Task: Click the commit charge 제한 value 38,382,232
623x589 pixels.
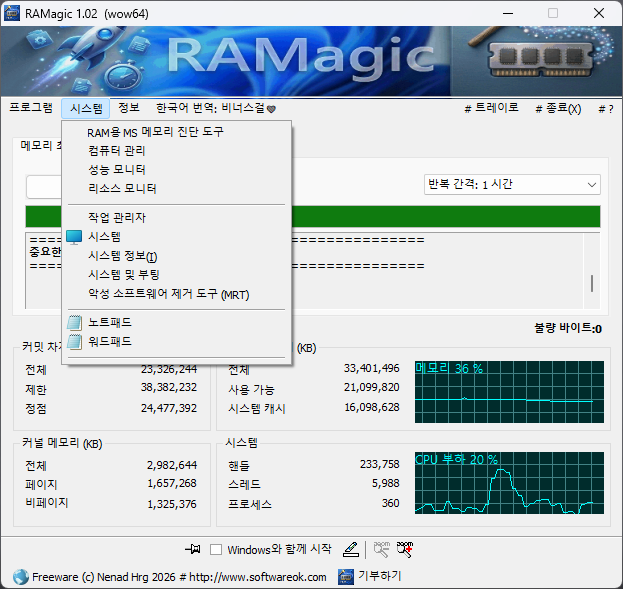Action: (169, 387)
